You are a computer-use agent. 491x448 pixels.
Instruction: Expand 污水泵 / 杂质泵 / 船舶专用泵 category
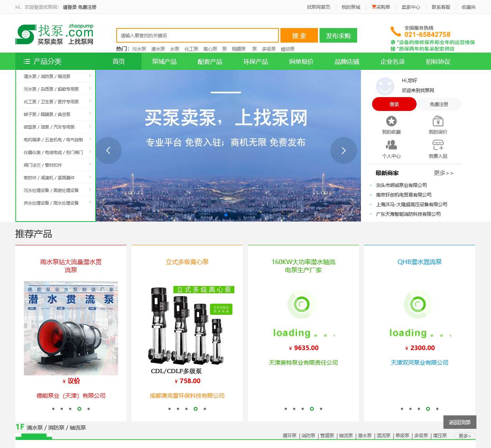pos(55,89)
